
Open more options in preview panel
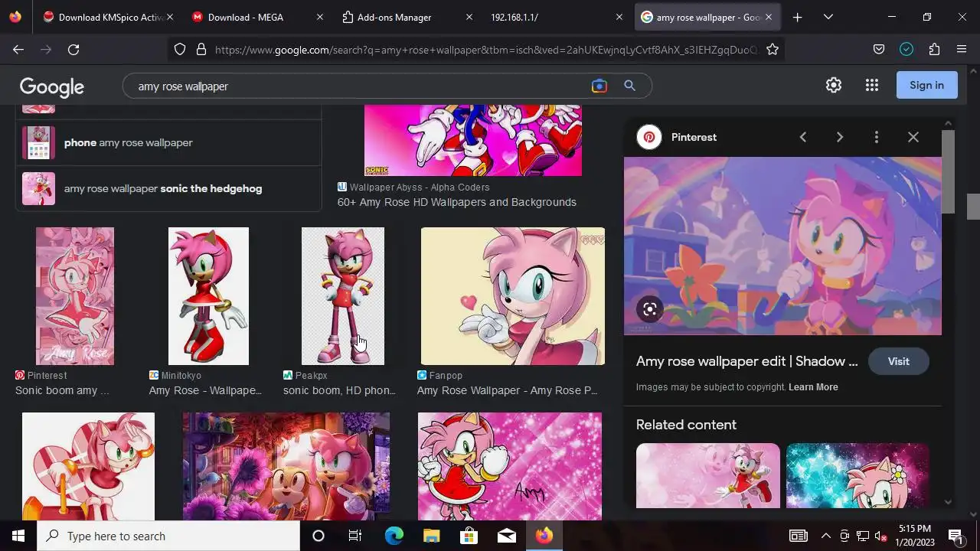pos(876,137)
